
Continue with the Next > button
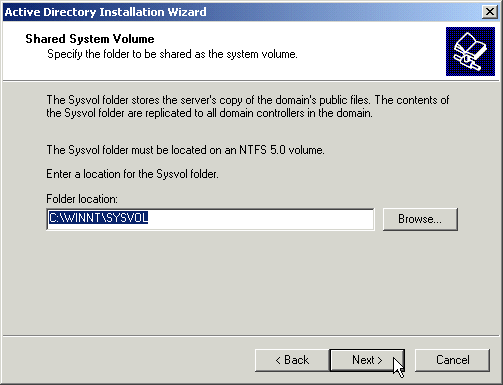coord(367,360)
